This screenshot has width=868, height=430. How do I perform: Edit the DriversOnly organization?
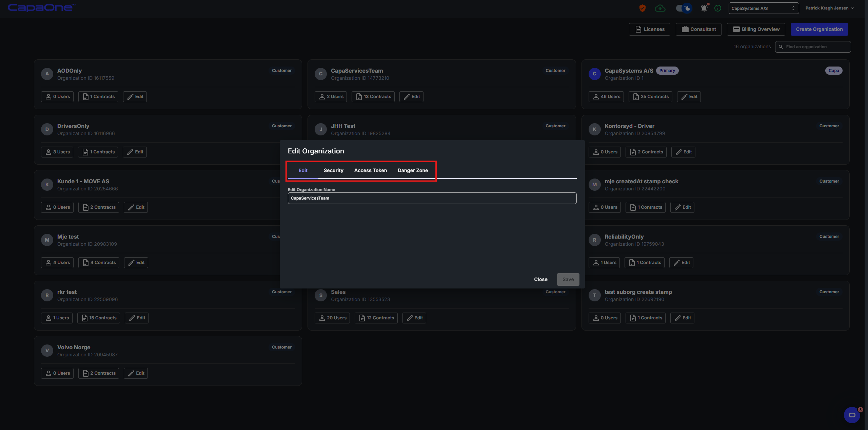135,152
